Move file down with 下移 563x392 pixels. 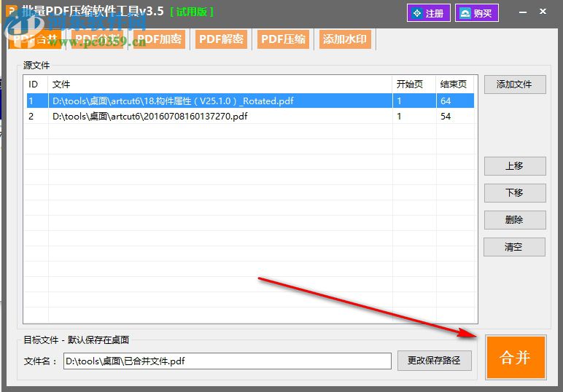coord(515,192)
